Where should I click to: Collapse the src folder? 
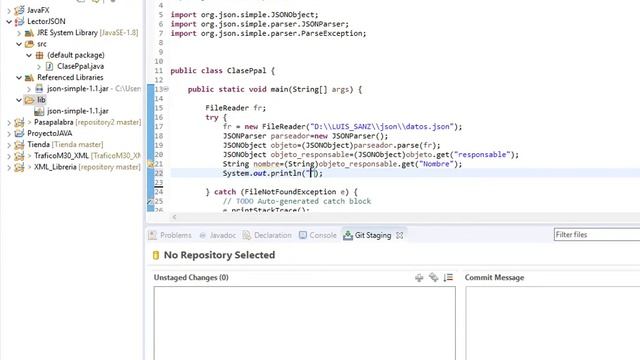(19, 44)
